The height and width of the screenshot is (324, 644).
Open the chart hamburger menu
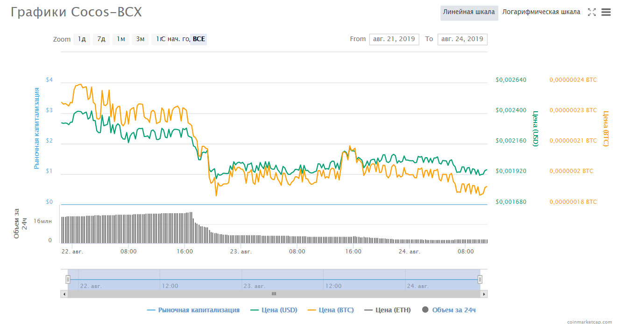point(606,12)
